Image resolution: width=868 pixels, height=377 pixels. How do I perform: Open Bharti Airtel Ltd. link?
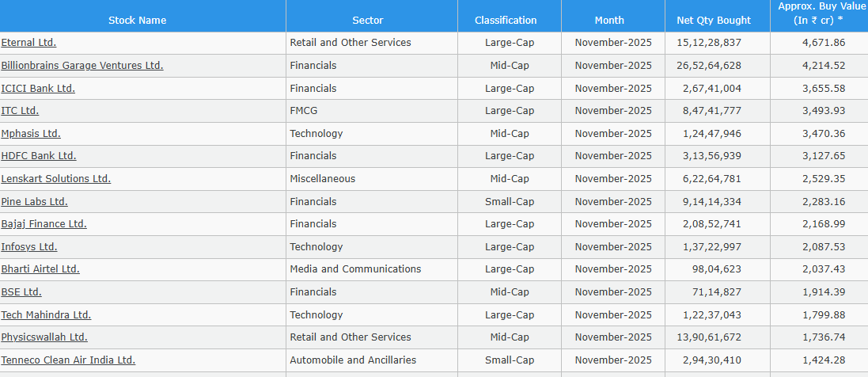40,269
